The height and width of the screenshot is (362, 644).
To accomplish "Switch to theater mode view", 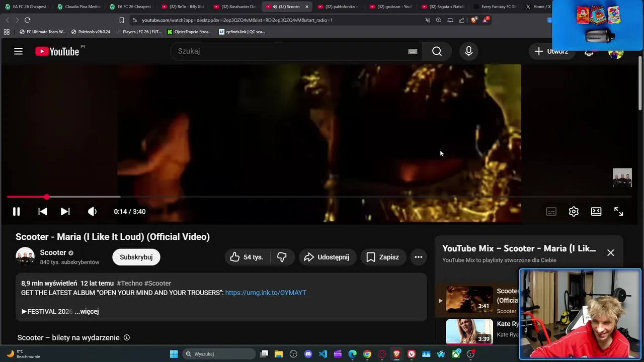I will pyautogui.click(x=596, y=212).
